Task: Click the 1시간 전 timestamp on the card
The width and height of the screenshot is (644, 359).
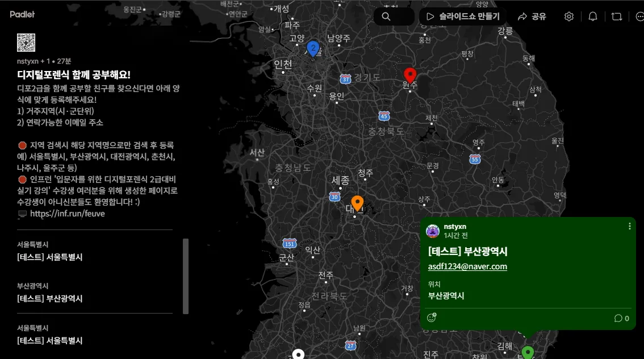Action: click(x=455, y=235)
